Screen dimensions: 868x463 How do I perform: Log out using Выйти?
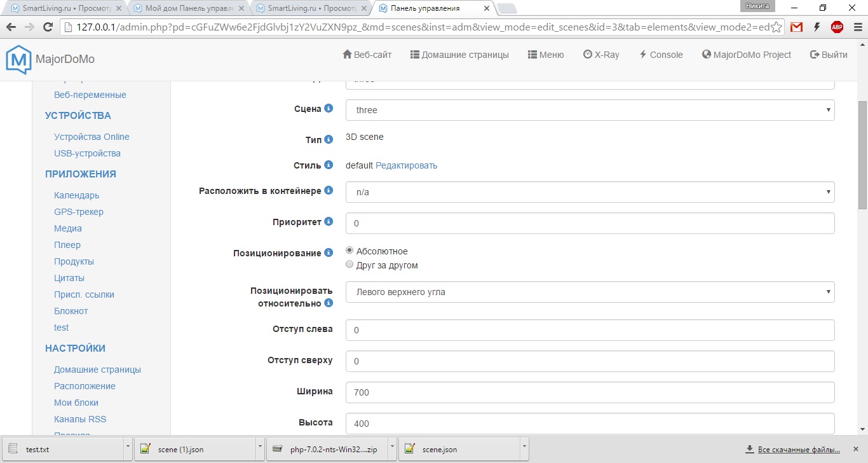(829, 55)
